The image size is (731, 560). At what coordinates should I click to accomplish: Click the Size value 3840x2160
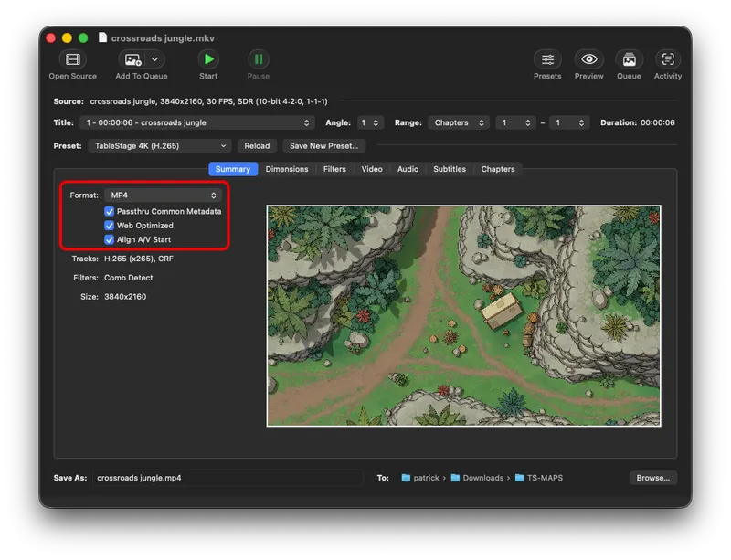[125, 297]
